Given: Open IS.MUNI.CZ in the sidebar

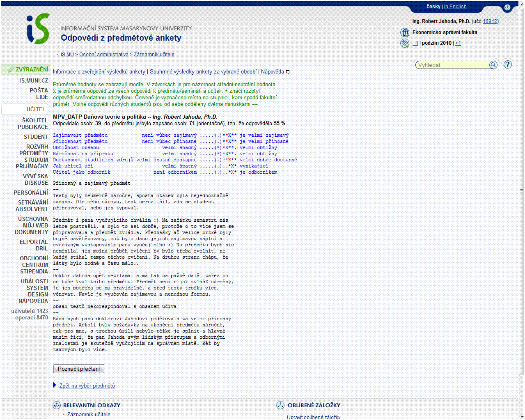Looking at the screenshot, I should pyautogui.click(x=34, y=81).
